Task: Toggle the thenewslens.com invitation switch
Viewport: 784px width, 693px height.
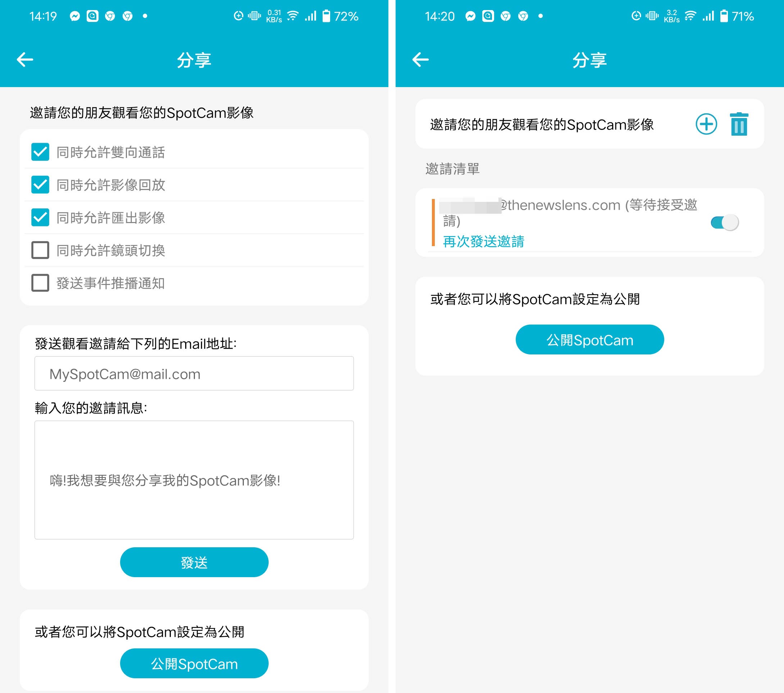Action: click(x=725, y=223)
